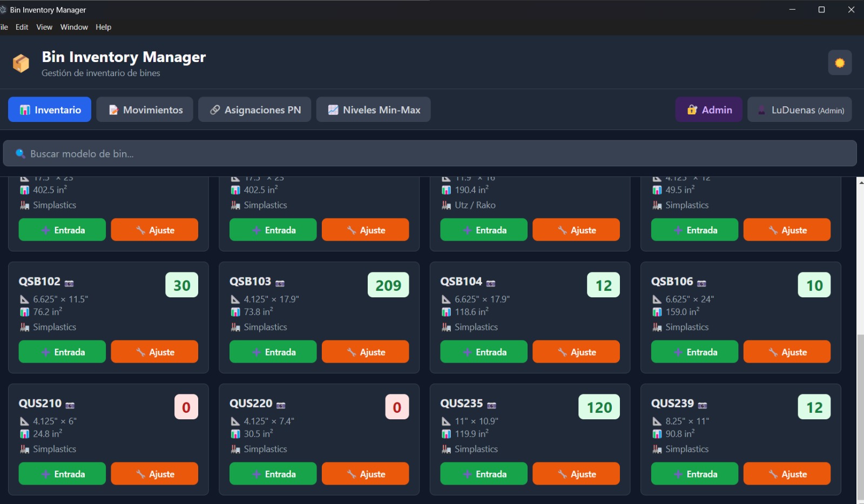
Task: Click Ajuste for bin QUS239
Action: coord(787,473)
